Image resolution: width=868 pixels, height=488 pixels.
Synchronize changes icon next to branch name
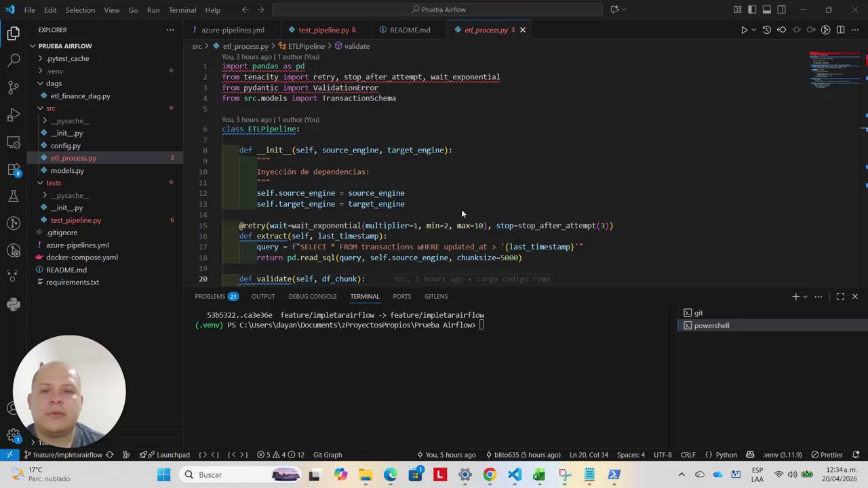pos(109,455)
